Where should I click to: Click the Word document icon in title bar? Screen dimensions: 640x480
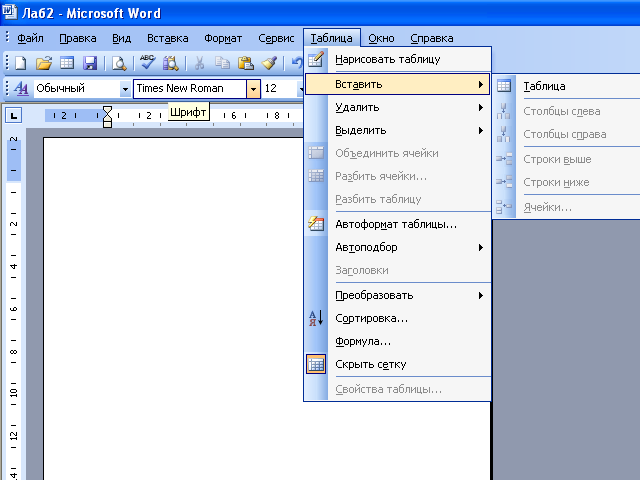(x=9, y=11)
